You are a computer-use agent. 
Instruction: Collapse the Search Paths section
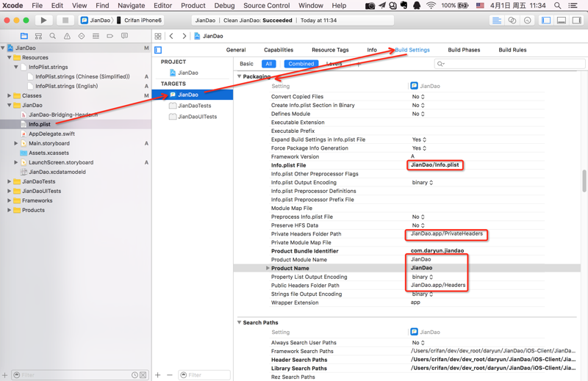[239, 322]
